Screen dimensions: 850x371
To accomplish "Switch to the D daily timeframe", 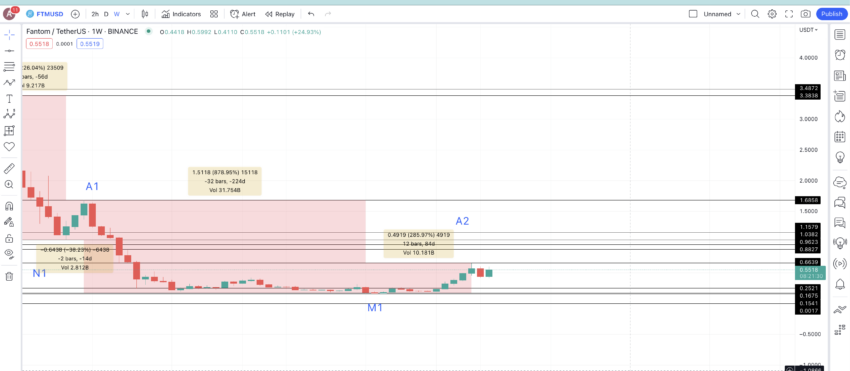I will (x=106, y=14).
